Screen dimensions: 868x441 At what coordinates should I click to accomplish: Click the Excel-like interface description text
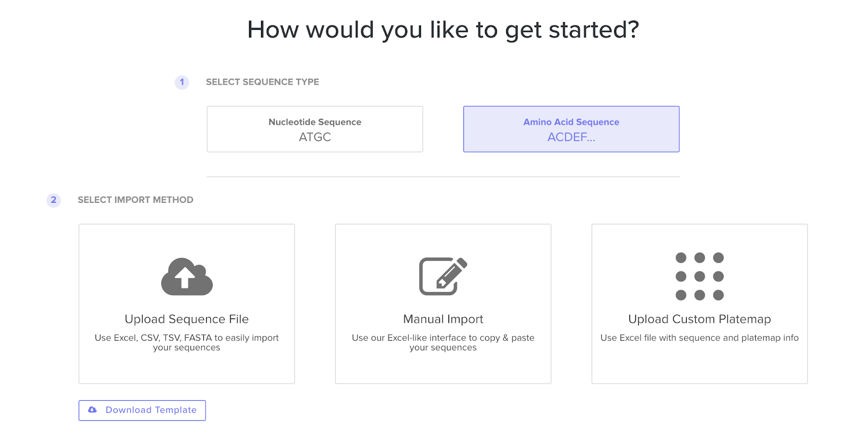(x=443, y=342)
